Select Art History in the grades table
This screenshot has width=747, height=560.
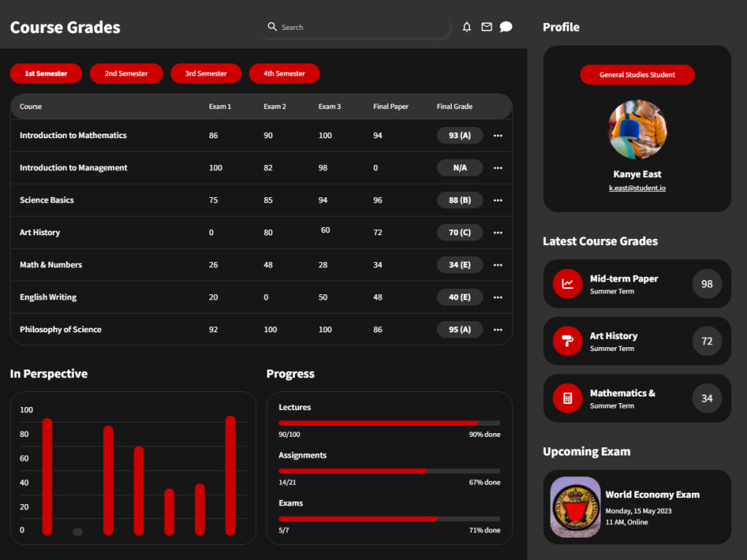(x=40, y=233)
